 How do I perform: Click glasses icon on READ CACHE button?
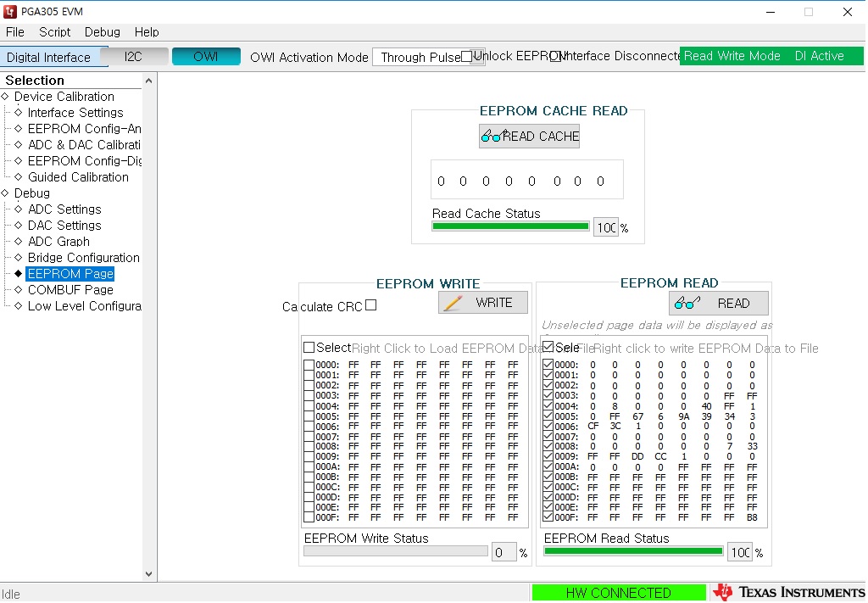(492, 136)
